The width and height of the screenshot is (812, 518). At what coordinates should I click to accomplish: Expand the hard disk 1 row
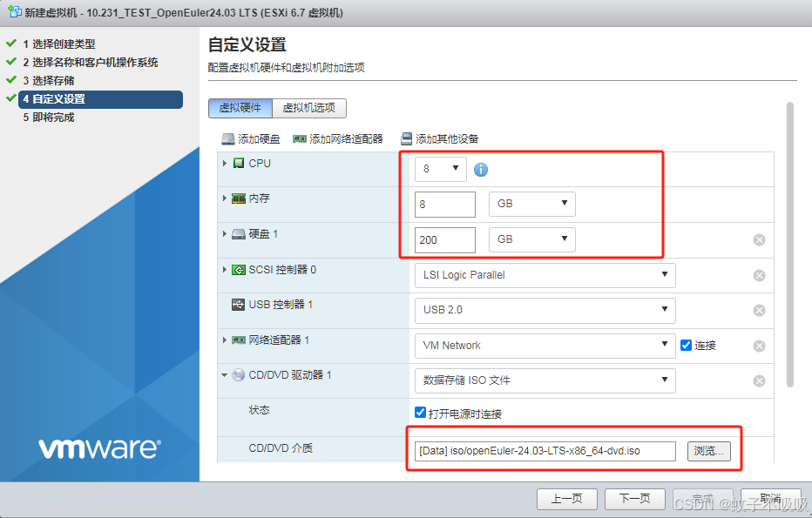(x=225, y=234)
